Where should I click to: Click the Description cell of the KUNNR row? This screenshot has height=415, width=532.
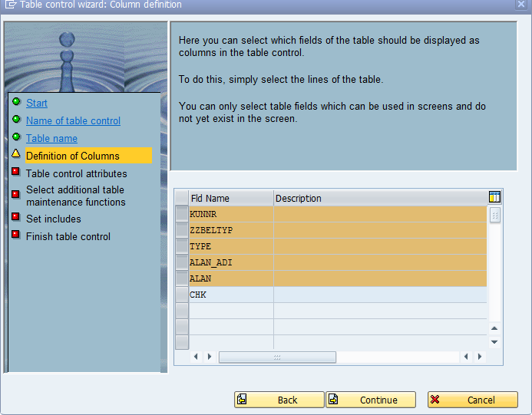(x=380, y=214)
